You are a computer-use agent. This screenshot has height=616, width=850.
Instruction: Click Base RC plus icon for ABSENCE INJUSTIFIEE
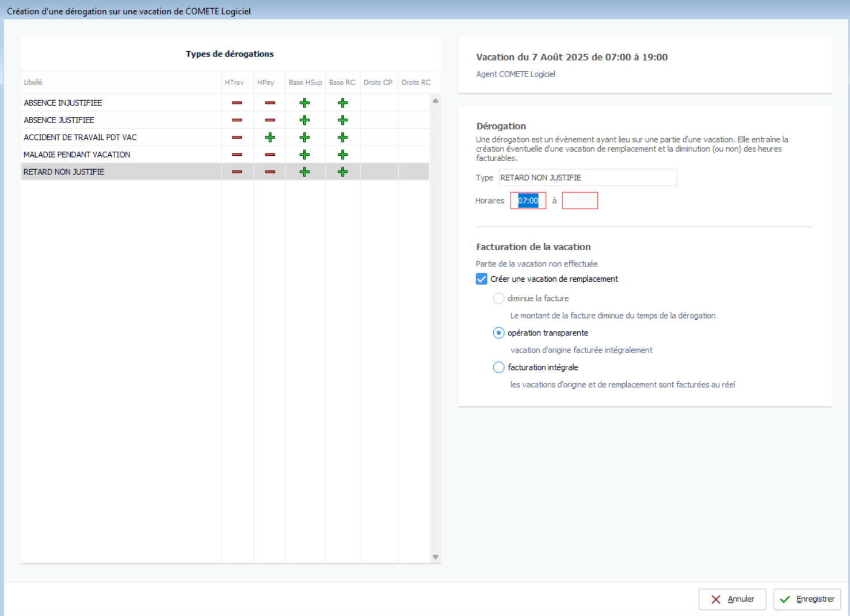coord(342,103)
